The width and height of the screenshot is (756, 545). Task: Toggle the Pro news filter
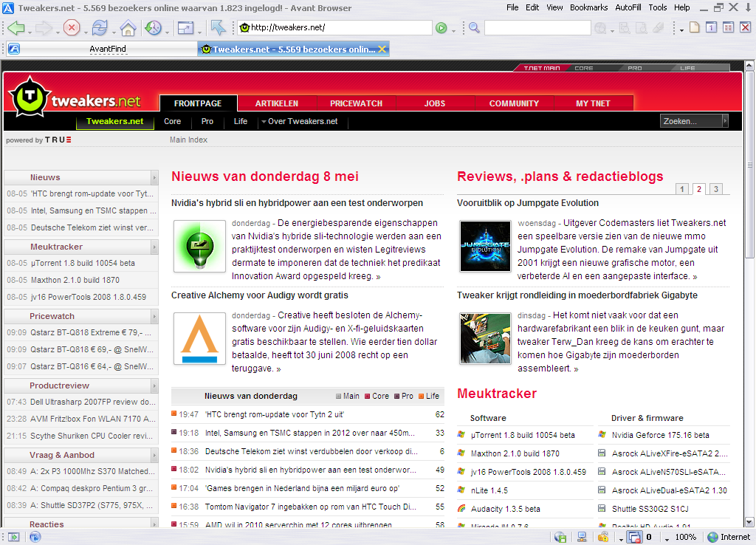click(x=404, y=396)
